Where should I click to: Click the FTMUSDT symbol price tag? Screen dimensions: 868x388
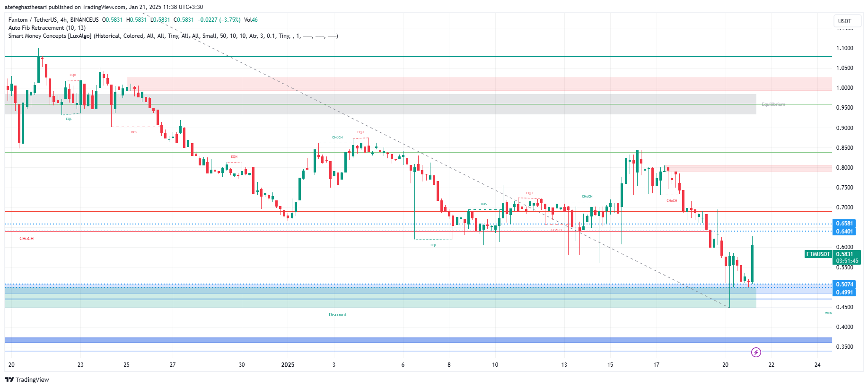pyautogui.click(x=818, y=254)
